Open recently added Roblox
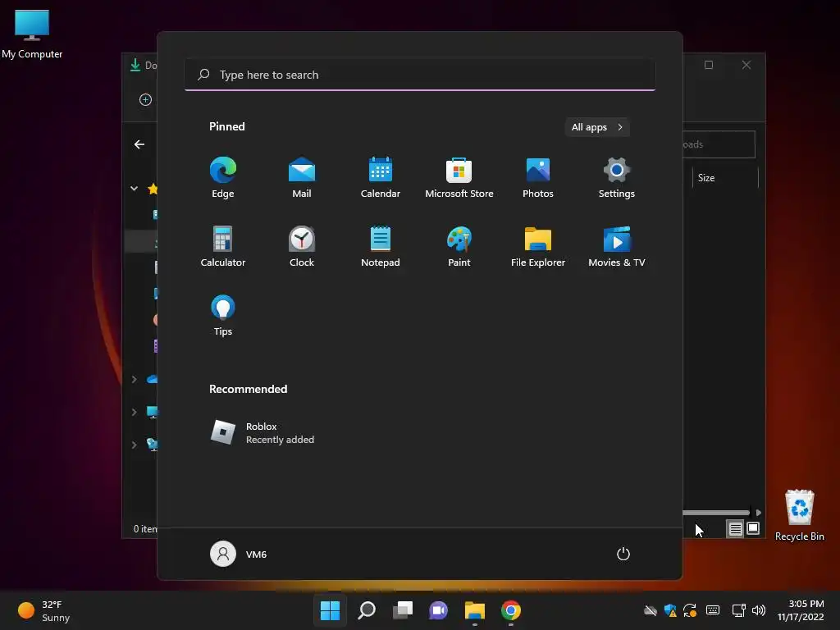 pyautogui.click(x=262, y=433)
